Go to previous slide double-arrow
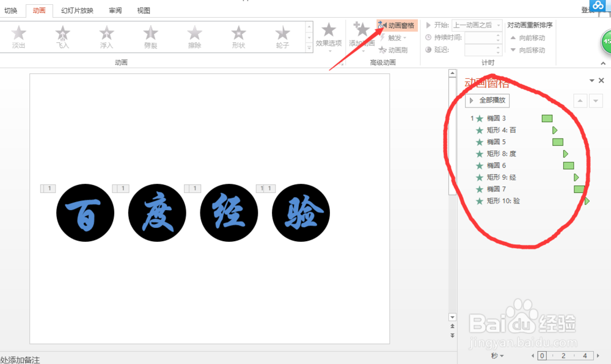The width and height of the screenshot is (611, 364). [452, 326]
